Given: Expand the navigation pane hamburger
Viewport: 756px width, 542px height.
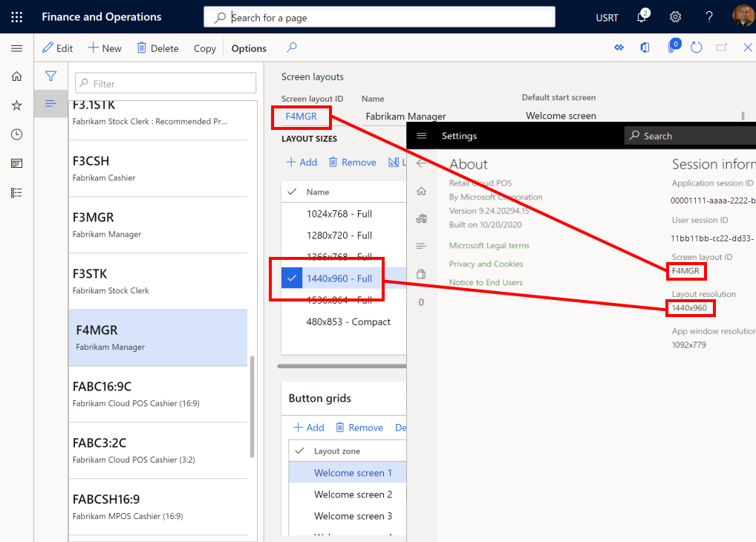Looking at the screenshot, I should pyautogui.click(x=17, y=48).
